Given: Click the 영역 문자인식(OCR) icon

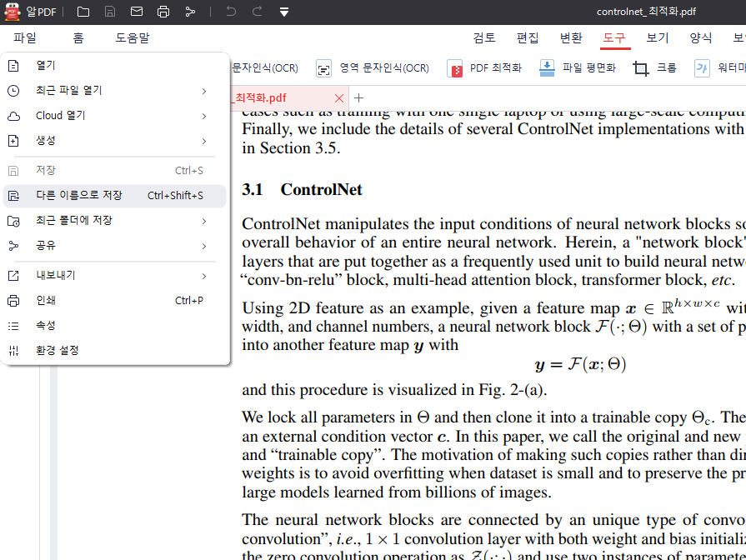Looking at the screenshot, I should tap(324, 68).
